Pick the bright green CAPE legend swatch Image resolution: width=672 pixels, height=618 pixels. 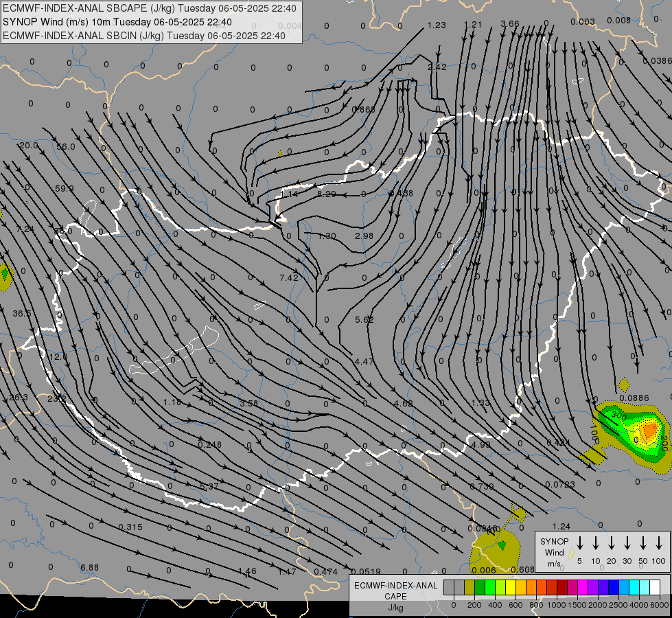coord(490,587)
